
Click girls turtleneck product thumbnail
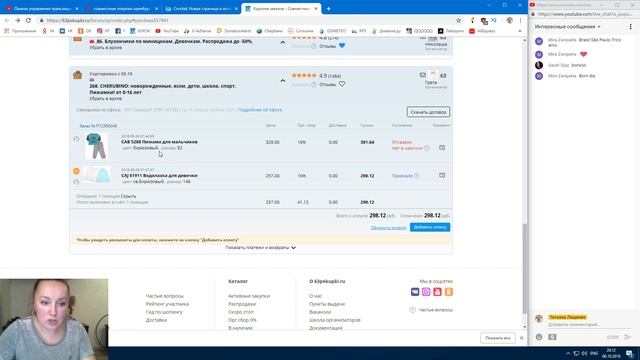click(x=97, y=175)
